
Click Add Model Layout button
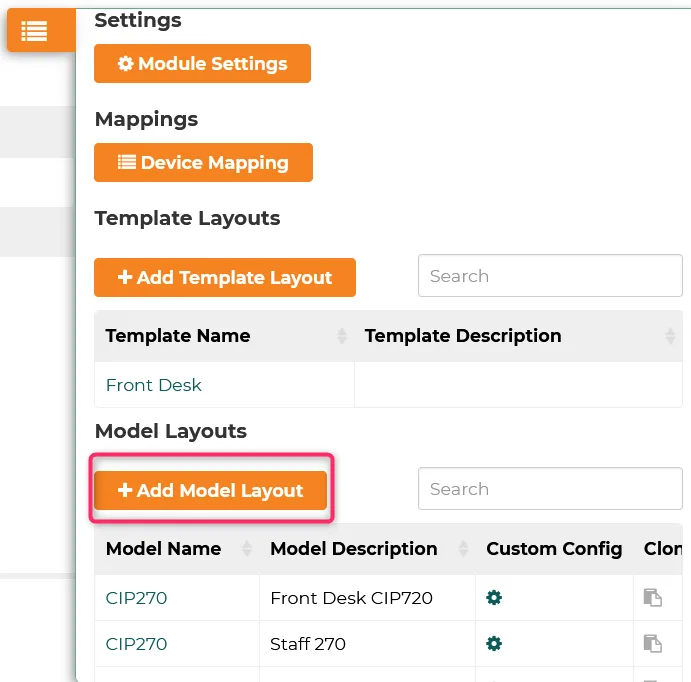[210, 490]
